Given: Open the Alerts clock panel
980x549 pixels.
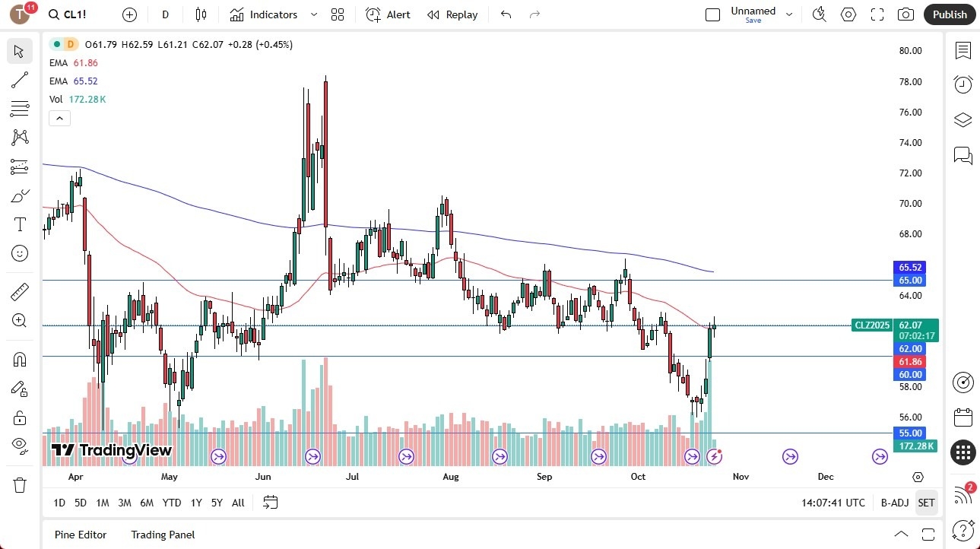Looking at the screenshot, I should pyautogui.click(x=963, y=84).
